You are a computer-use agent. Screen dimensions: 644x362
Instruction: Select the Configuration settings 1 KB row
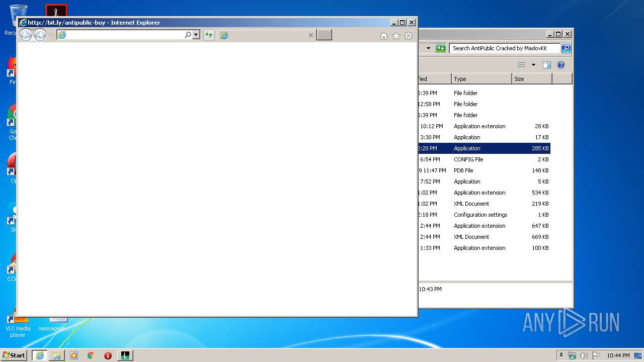point(484,215)
